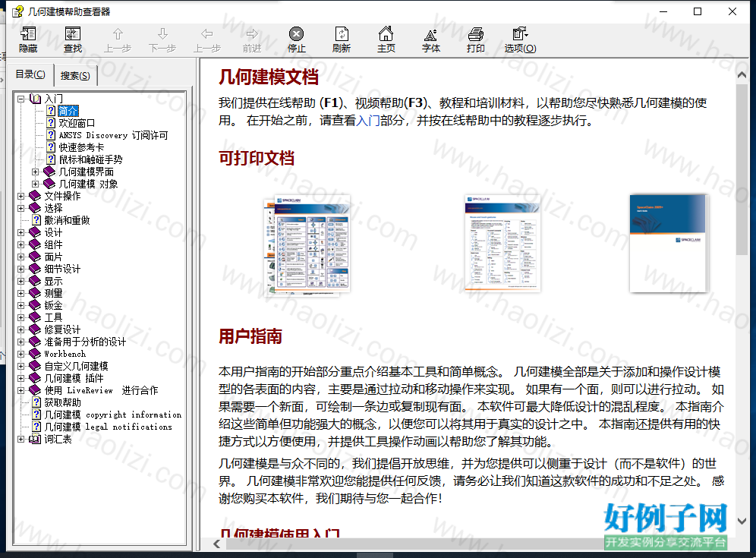The height and width of the screenshot is (558, 756).
Task: Collapse the 入门 tree node
Action: click(x=20, y=99)
